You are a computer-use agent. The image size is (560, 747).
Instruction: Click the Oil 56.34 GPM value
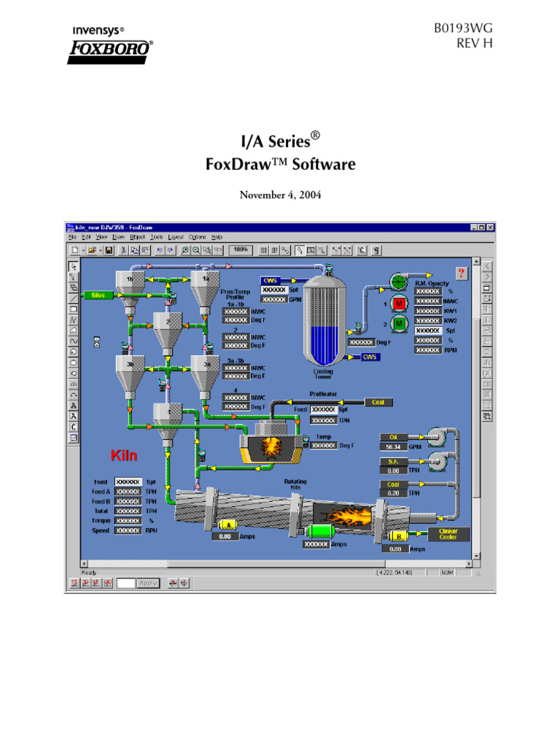pos(393,447)
